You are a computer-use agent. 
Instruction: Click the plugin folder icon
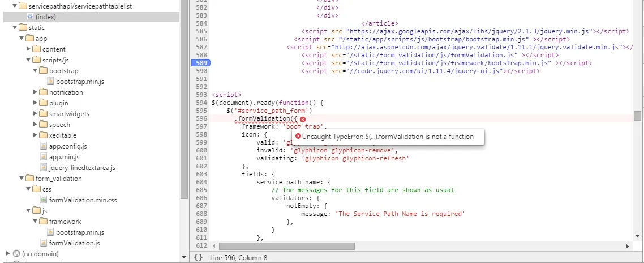tap(43, 103)
